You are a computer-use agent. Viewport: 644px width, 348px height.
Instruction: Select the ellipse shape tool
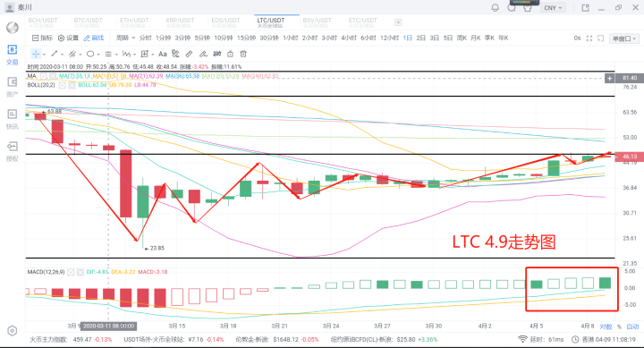point(90,54)
